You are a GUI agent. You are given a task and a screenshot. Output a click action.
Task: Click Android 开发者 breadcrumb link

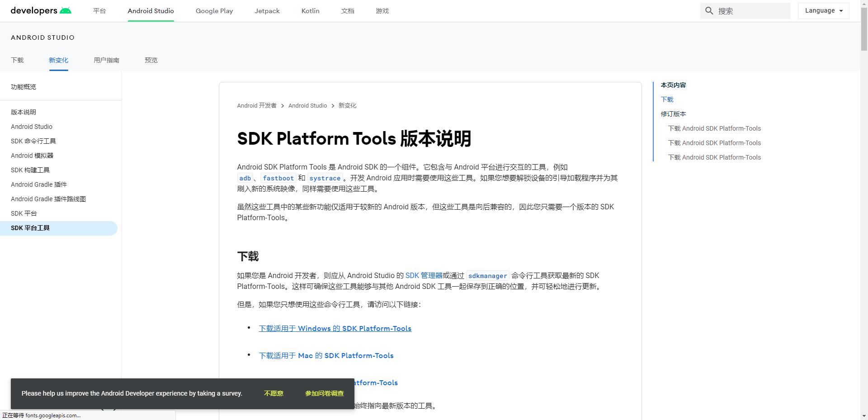tap(257, 105)
